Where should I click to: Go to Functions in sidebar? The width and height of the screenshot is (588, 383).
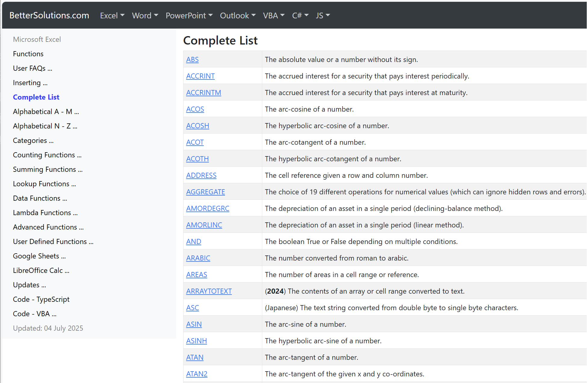tap(28, 54)
